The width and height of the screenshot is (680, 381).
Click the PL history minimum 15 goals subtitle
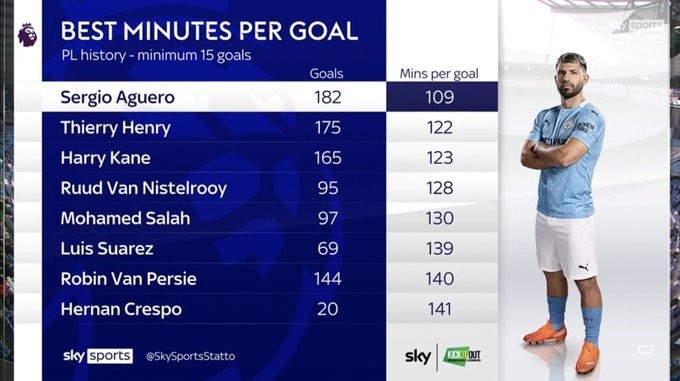click(156, 55)
